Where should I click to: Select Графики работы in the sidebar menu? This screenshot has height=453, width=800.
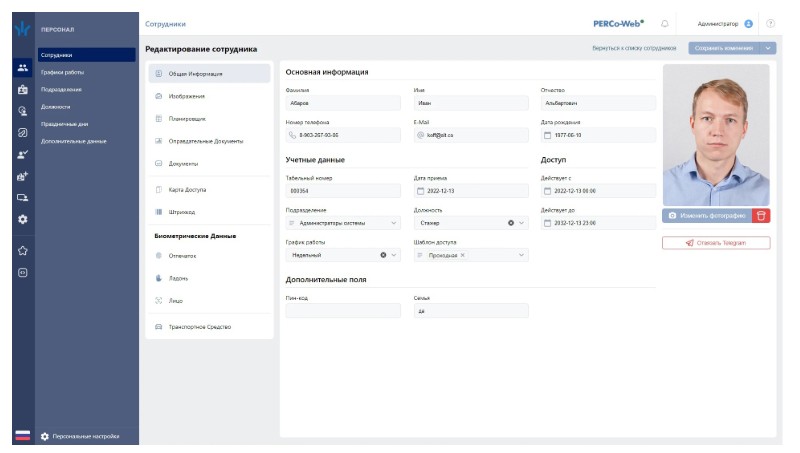pyautogui.click(x=62, y=72)
